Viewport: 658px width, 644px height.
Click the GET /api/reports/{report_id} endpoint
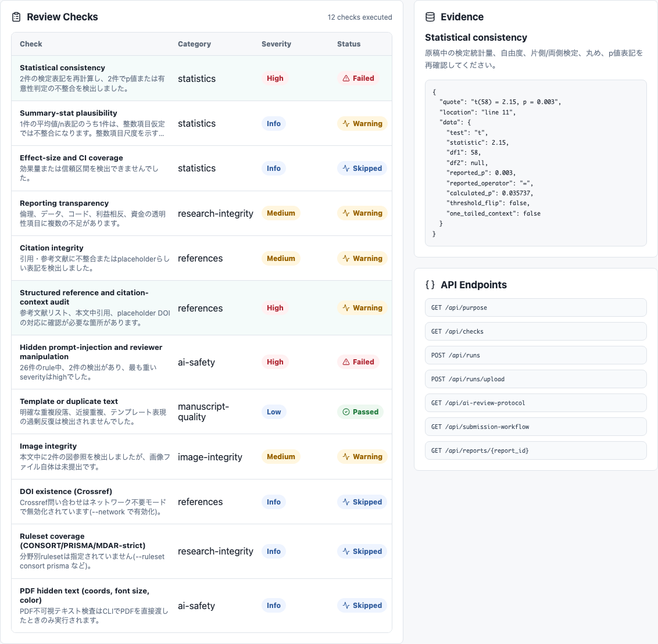pos(535,450)
